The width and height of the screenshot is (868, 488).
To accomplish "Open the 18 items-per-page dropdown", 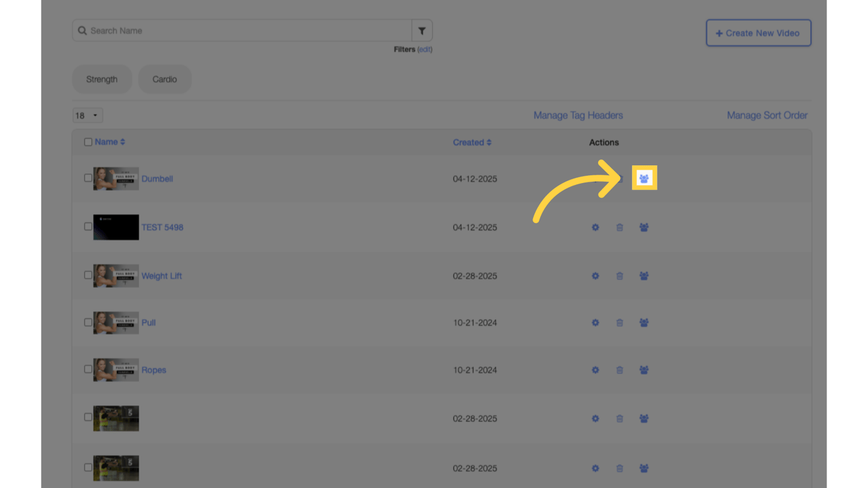I will pos(87,115).
